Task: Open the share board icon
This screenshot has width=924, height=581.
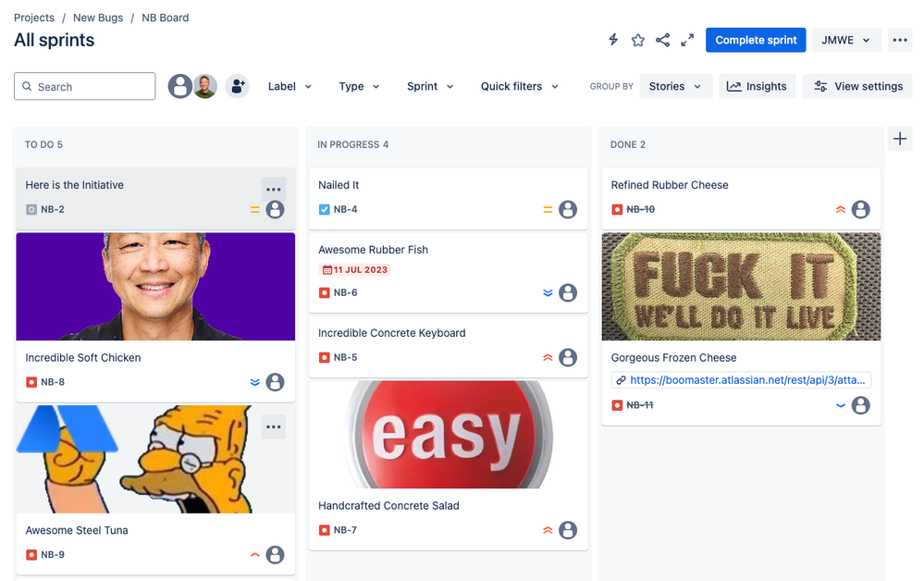Action: [x=662, y=40]
